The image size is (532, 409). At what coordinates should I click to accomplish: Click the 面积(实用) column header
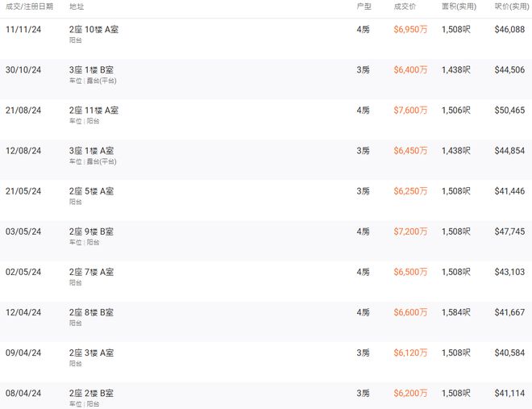(x=459, y=6)
